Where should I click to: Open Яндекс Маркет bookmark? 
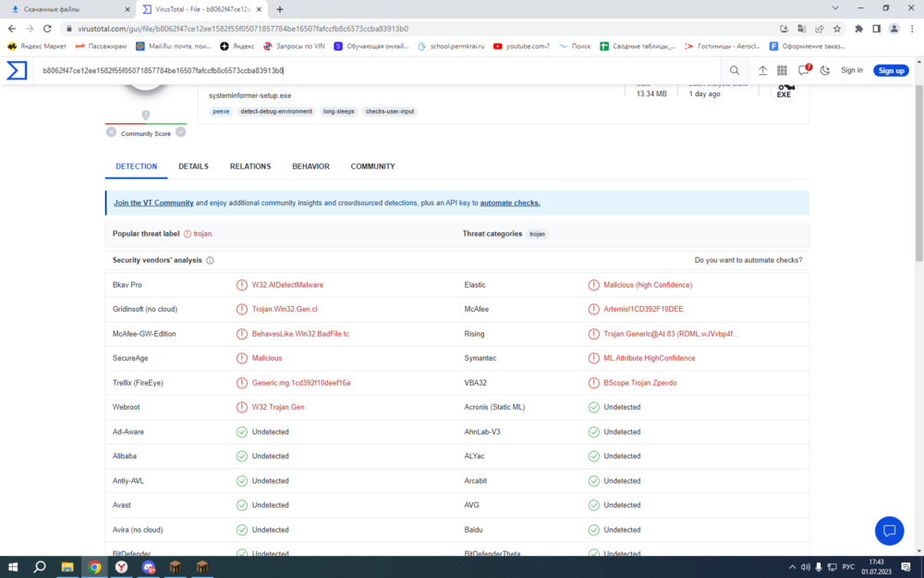click(x=37, y=46)
